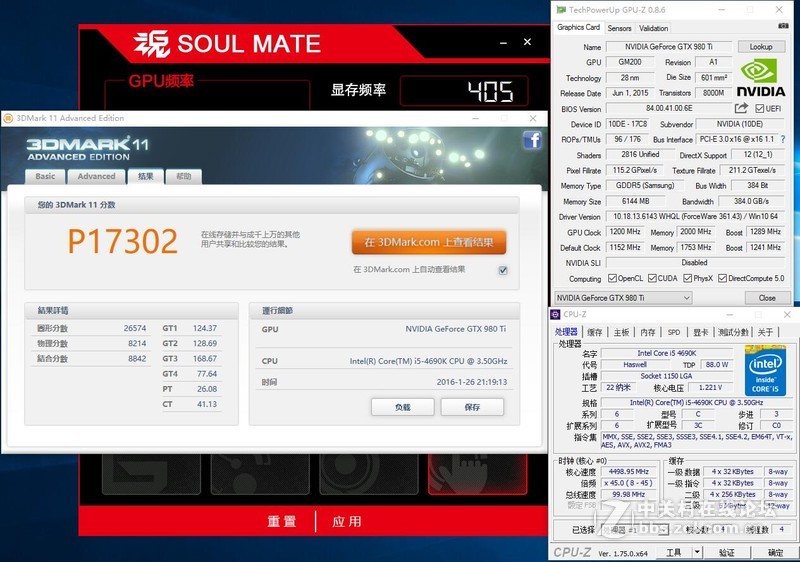The image size is (800, 562).
Task: Click the 结合分数 value 8842
Action: (137, 359)
